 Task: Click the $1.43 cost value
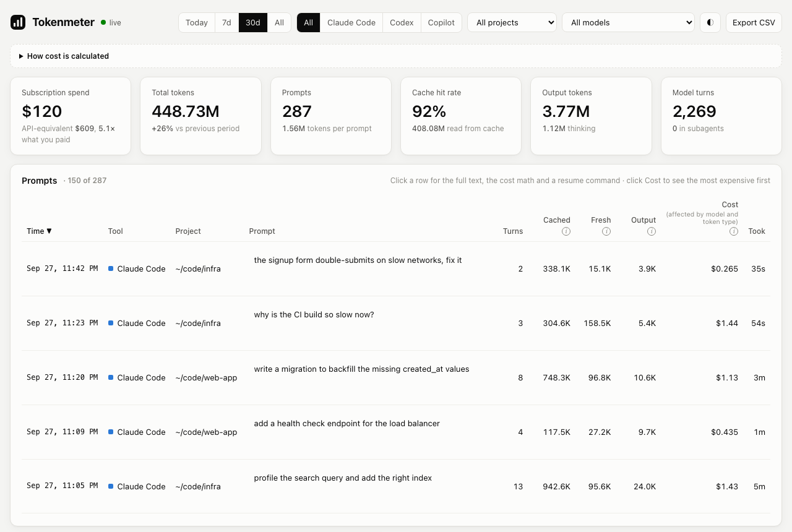pos(727,487)
